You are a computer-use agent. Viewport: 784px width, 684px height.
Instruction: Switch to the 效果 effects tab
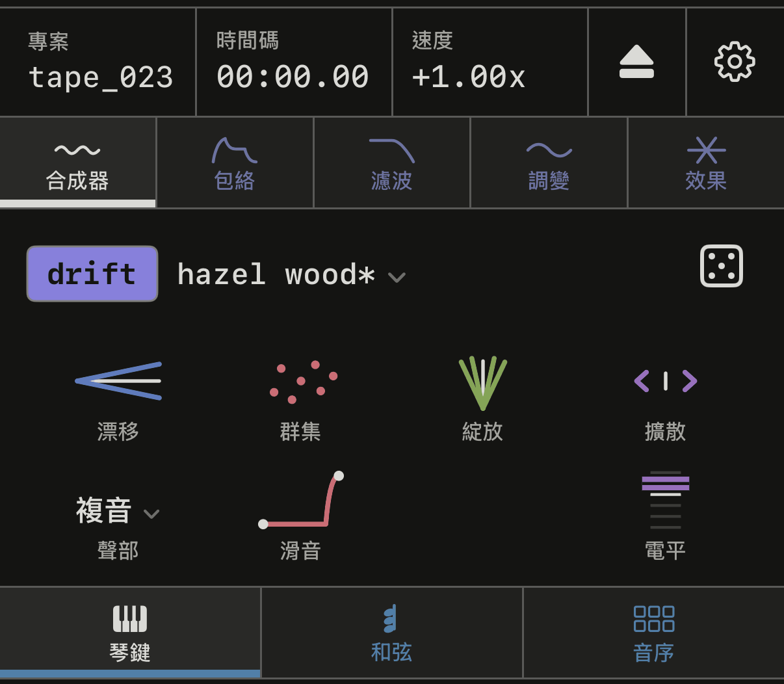click(x=706, y=163)
